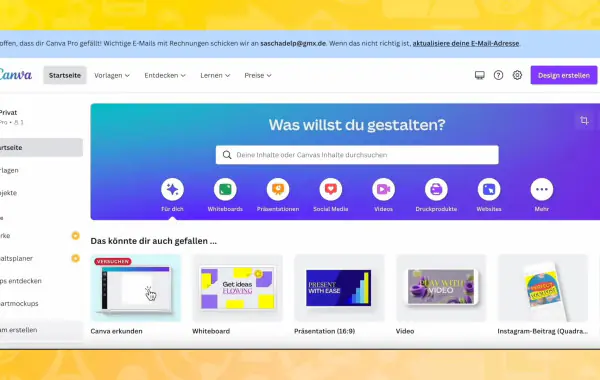600x380 pixels.
Task: Open the settings gear icon
Action: click(517, 75)
